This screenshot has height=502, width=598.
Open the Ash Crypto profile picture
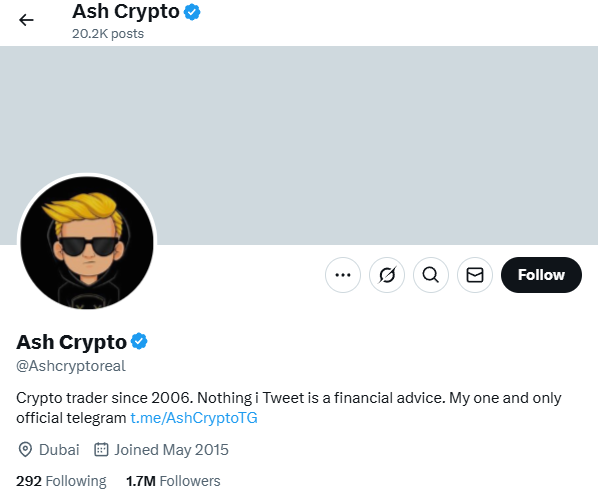pyautogui.click(x=87, y=243)
